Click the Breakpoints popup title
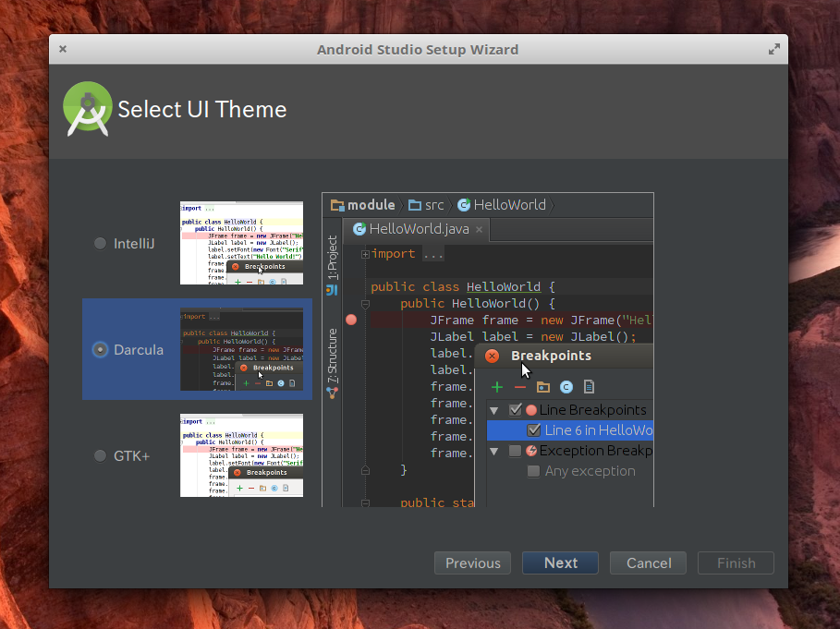 pyautogui.click(x=552, y=356)
